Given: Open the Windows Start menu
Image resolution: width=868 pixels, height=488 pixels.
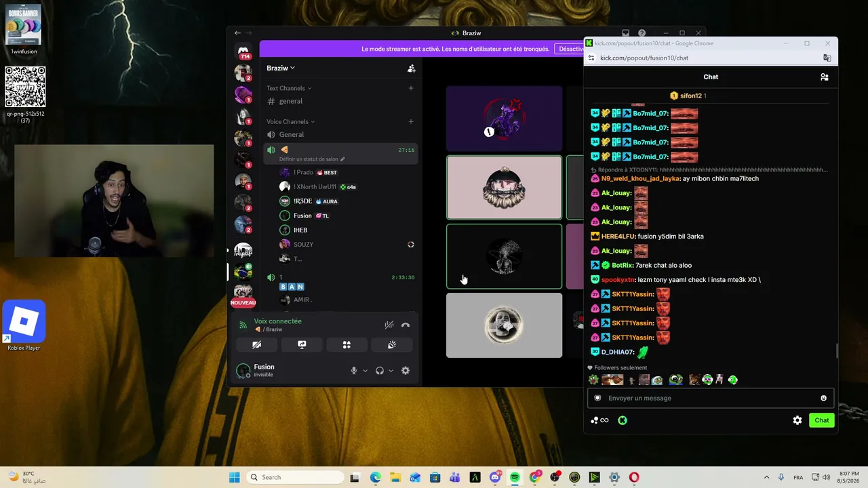Looking at the screenshot, I should (235, 478).
